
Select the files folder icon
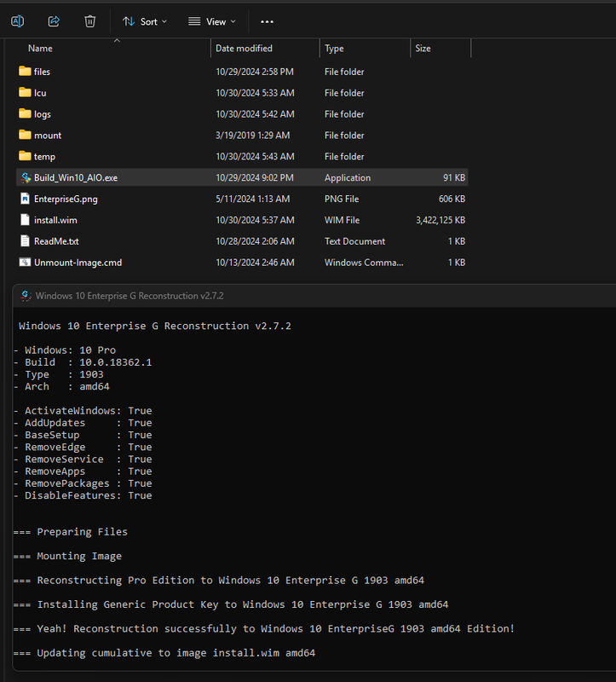25,71
